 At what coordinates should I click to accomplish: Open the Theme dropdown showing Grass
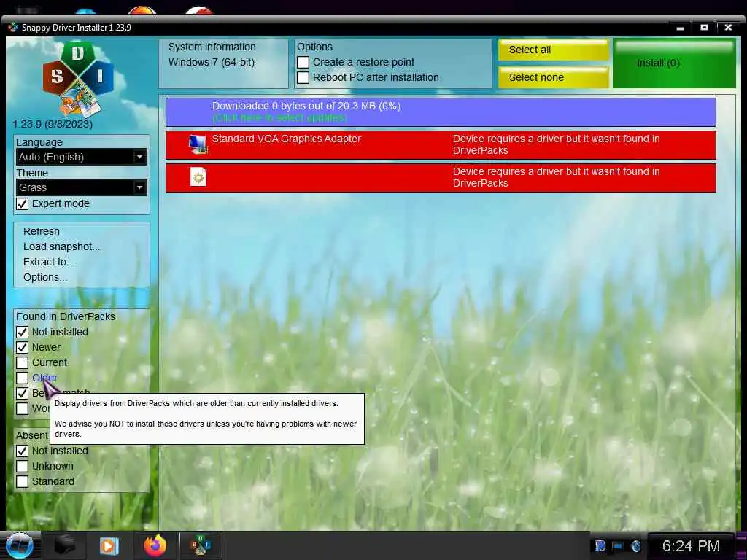pos(82,187)
